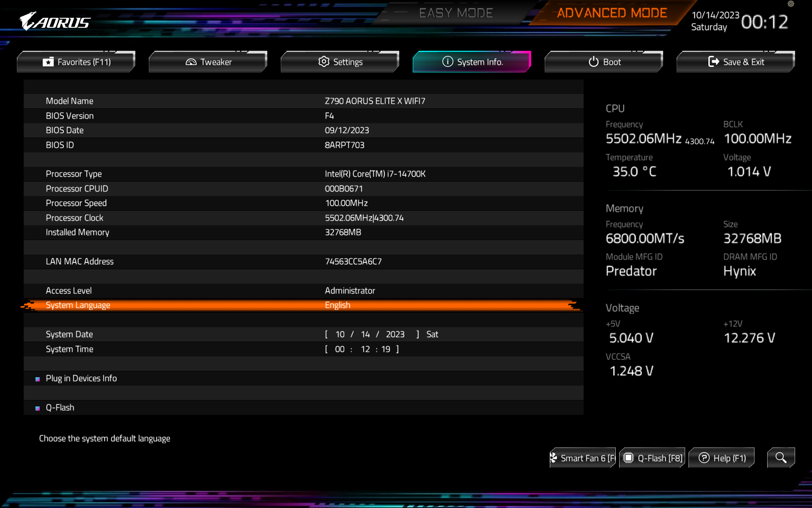Click the LAN MAC Address value 74563CC5A6C7
Image resolution: width=812 pixels, height=508 pixels.
[x=353, y=262]
